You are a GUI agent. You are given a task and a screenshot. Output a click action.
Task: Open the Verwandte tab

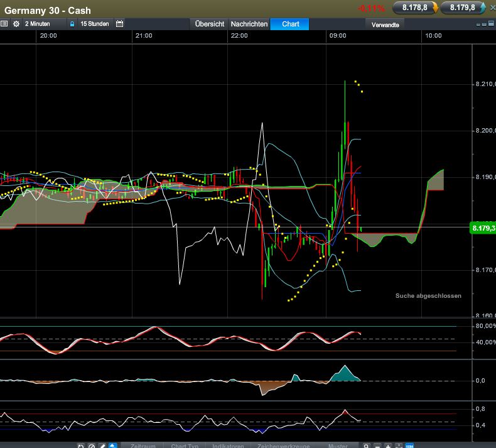(385, 25)
